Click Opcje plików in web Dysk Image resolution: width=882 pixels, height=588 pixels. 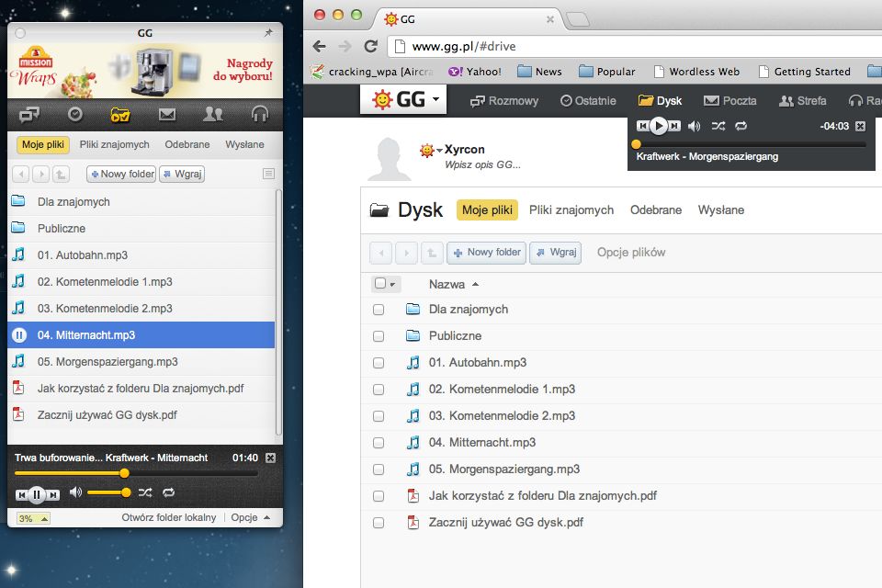pyautogui.click(x=631, y=253)
